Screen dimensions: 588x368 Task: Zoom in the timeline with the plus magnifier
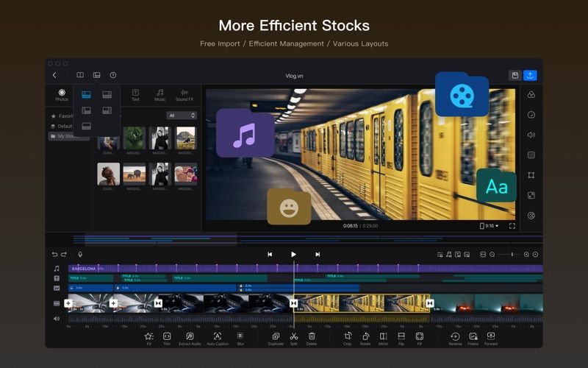[526, 254]
